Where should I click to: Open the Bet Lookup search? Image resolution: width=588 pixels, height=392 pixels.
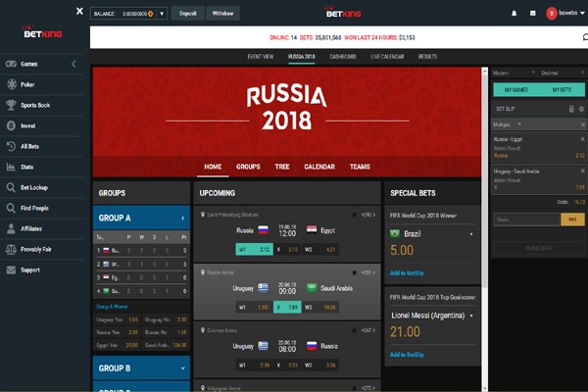[x=33, y=188]
